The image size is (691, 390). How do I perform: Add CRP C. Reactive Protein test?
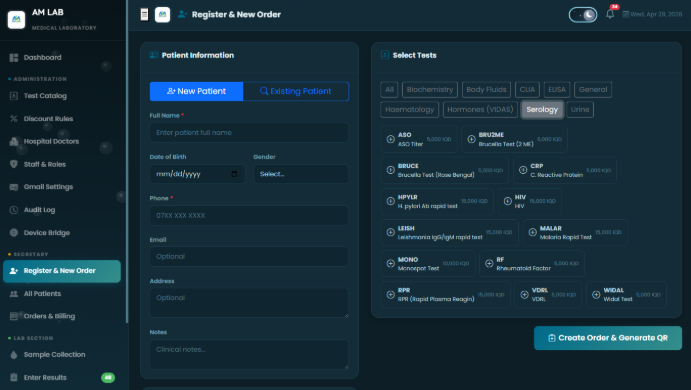click(x=565, y=171)
